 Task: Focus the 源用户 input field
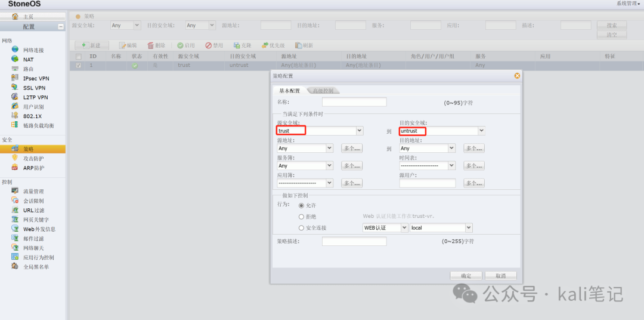pos(428,183)
